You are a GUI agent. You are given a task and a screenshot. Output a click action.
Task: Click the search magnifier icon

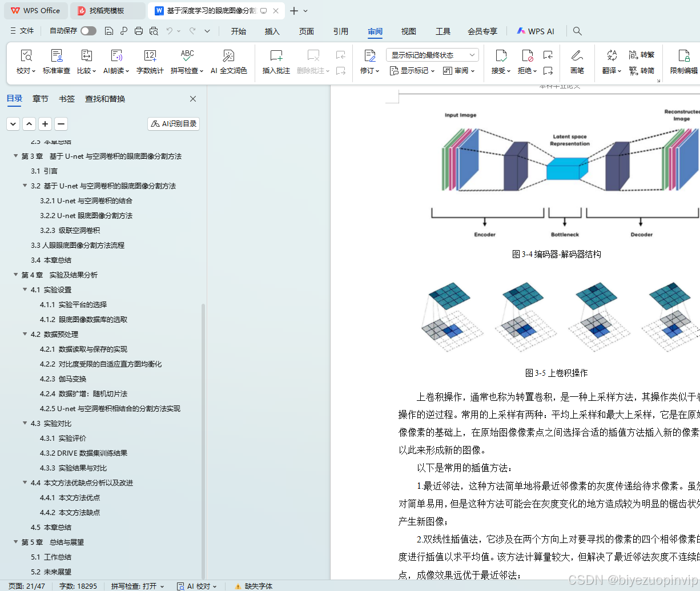click(x=577, y=31)
